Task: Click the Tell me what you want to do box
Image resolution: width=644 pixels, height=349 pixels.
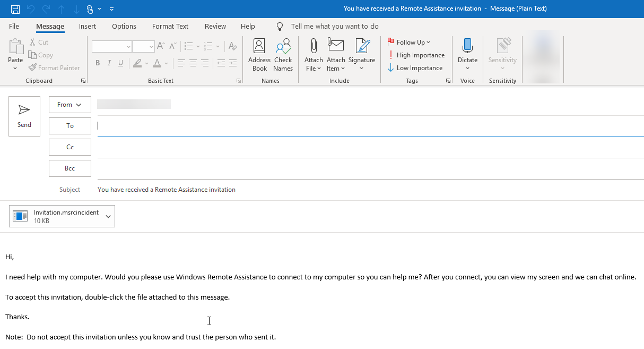Action: [335, 26]
